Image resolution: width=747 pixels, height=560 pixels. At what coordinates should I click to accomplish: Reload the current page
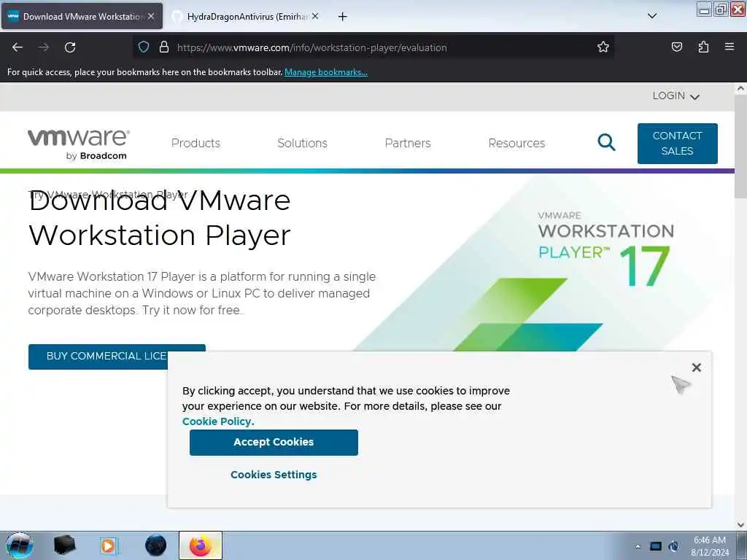point(70,47)
